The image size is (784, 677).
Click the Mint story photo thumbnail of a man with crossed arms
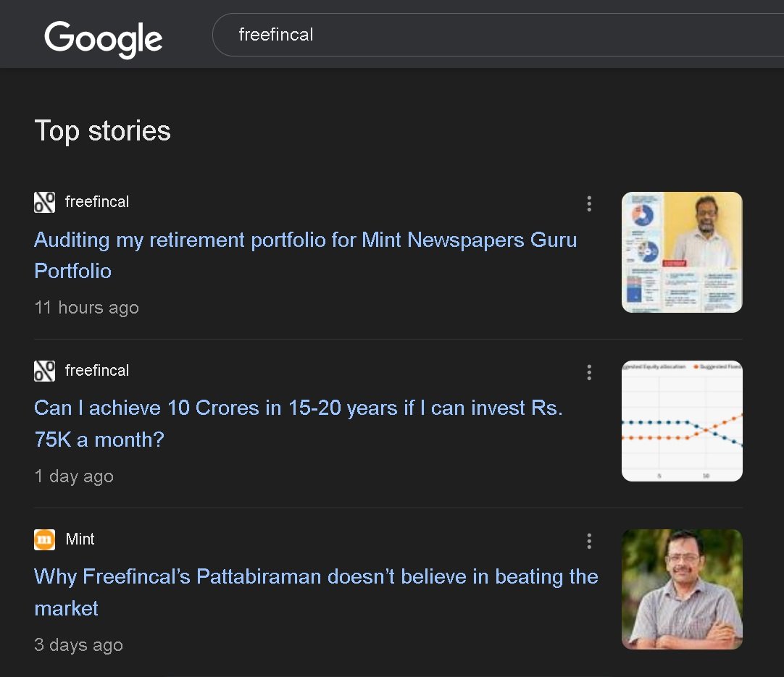[x=682, y=589]
